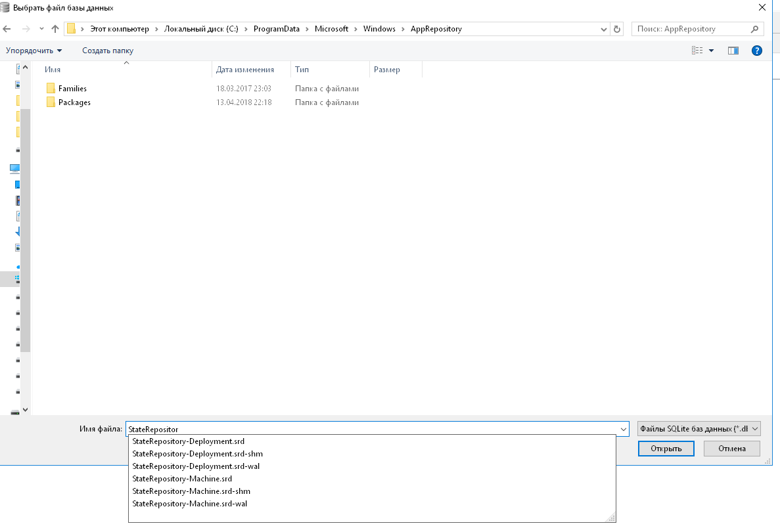780x532 pixels.
Task: Open help with the blue question mark icon
Action: coord(756,51)
